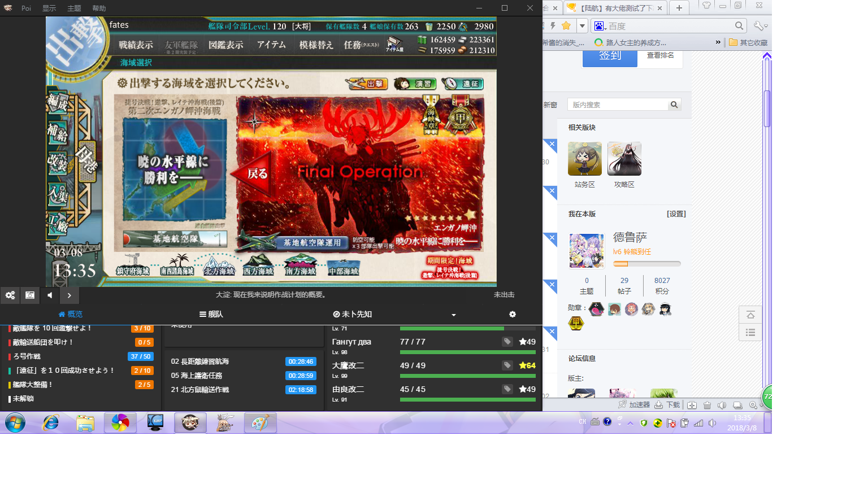Screen dimensions: 868x488
Task: Open アイテム item menu in header
Action: (271, 45)
